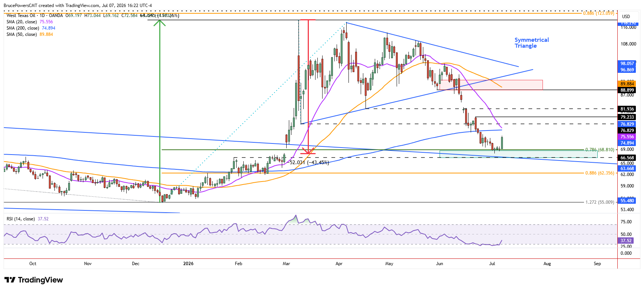This screenshot has height=291, width=644.
Task: Click the Mar label on the time axis
Action: (286, 264)
